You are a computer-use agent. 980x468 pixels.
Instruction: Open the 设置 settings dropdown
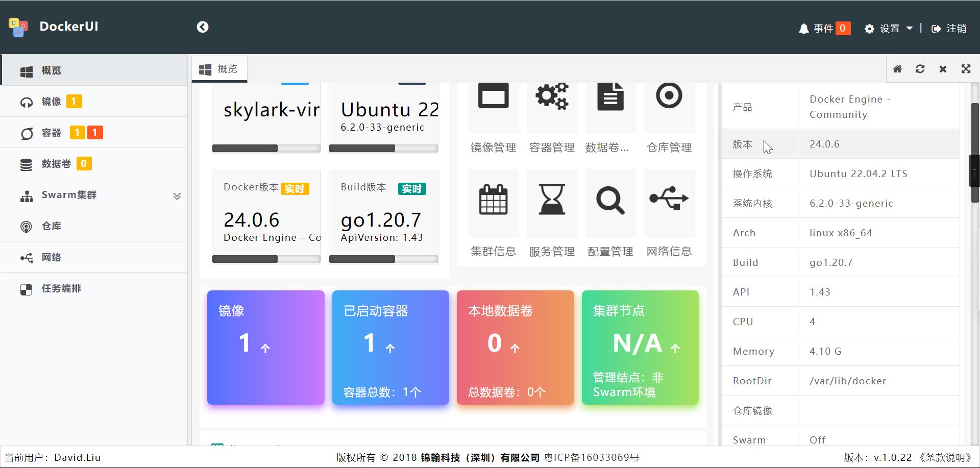(x=890, y=29)
